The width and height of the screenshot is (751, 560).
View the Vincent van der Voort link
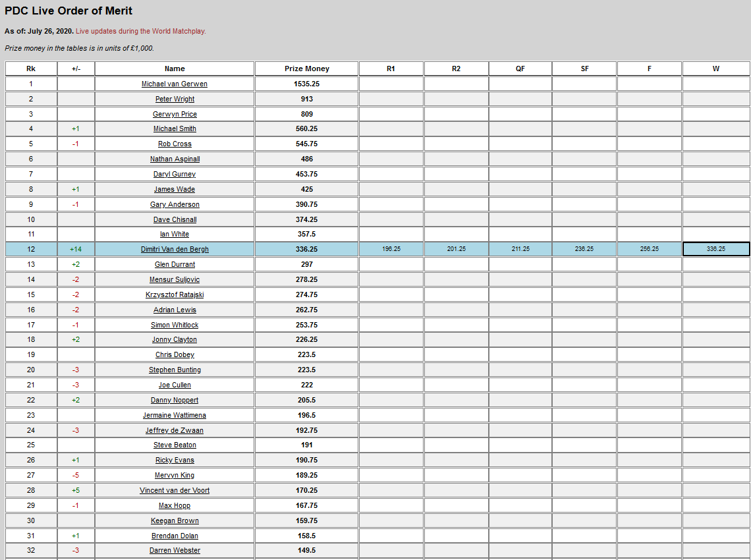click(175, 491)
